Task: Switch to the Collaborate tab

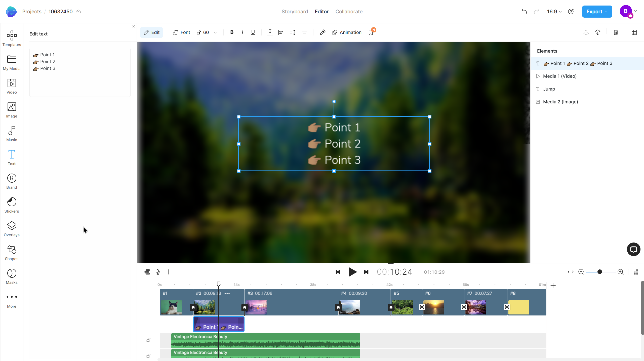Action: click(x=349, y=12)
